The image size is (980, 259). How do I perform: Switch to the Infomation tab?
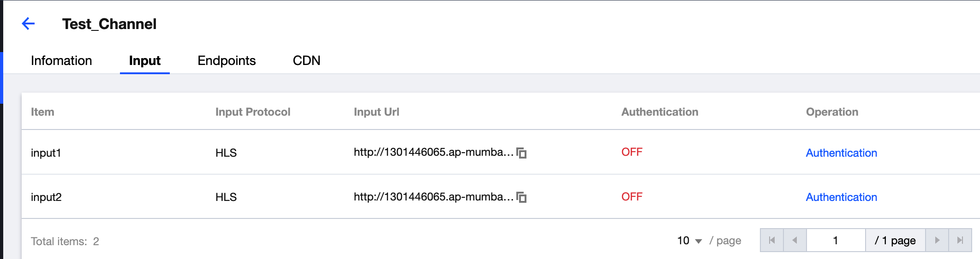(61, 60)
